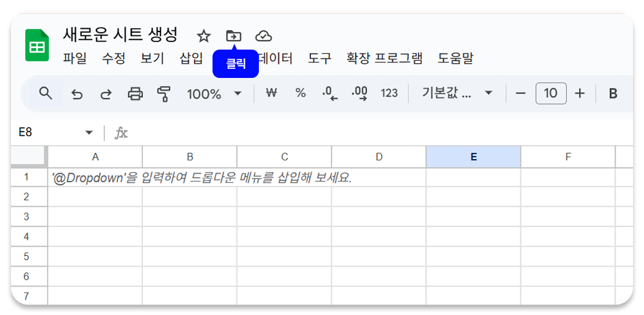Apply the percent format

(301, 93)
